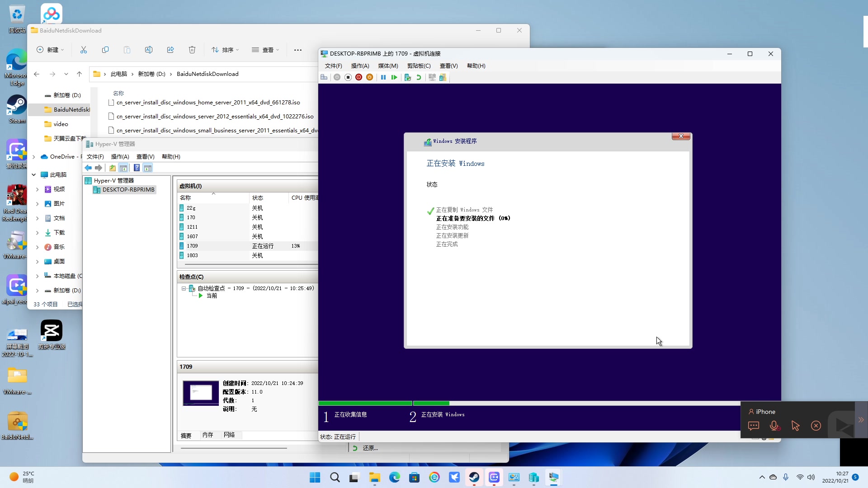Image resolution: width=868 pixels, height=488 pixels.
Task: Open the 新建 dropdown in Explorer
Action: (50, 50)
